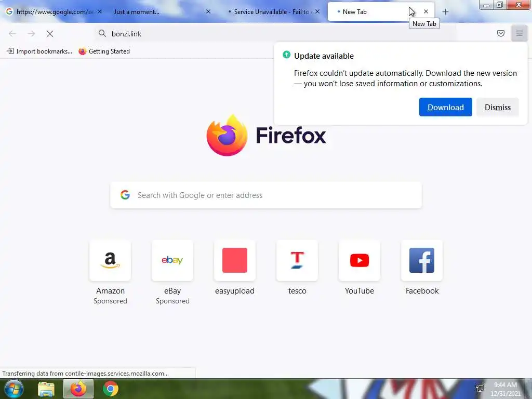Open the Firefox hamburger application menu
This screenshot has height=399, width=532.
coord(519,33)
